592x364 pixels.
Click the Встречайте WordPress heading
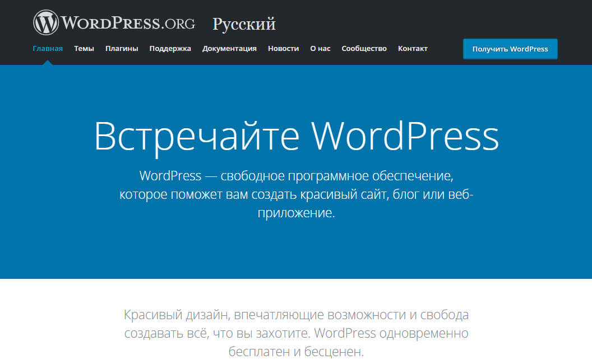tap(296, 135)
